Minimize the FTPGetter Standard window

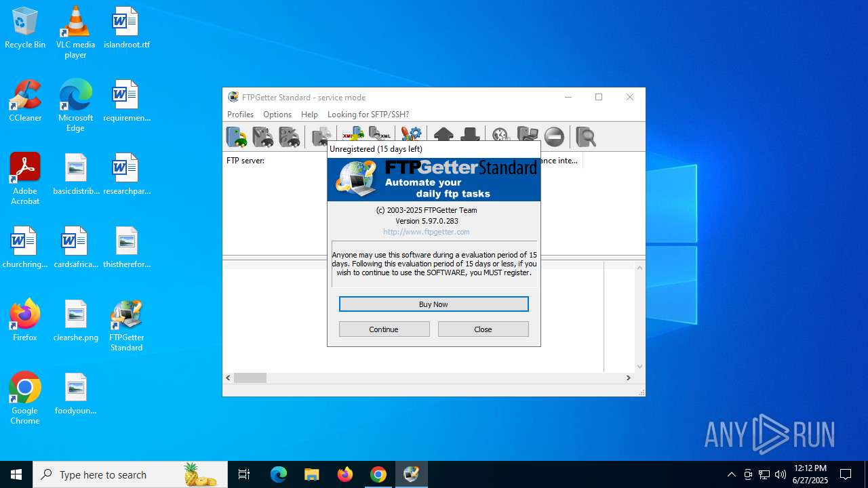click(568, 97)
